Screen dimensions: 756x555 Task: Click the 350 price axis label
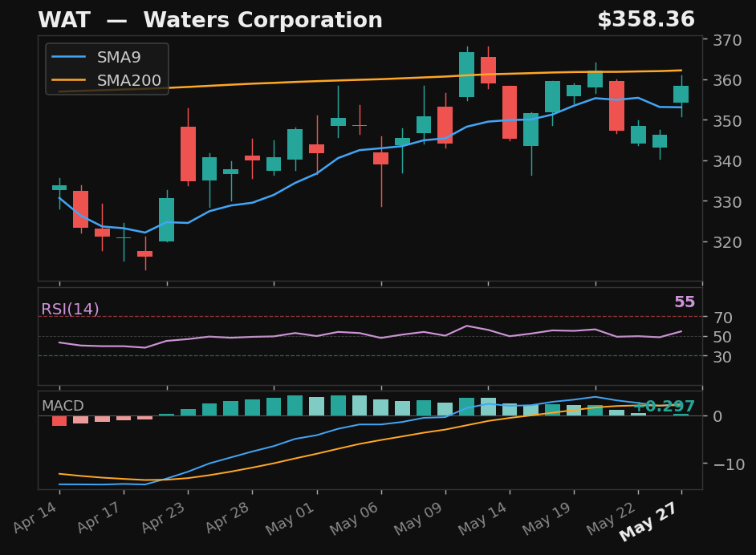tap(728, 120)
